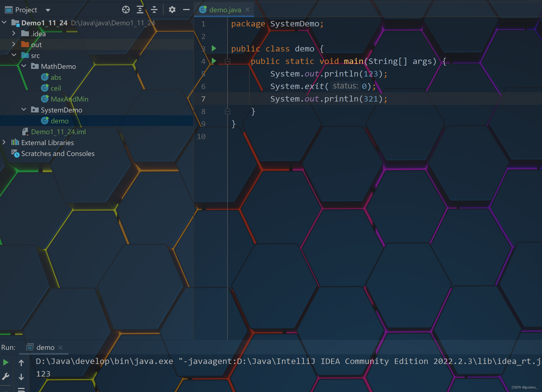
Task: Toggle the fold marker at line 4
Action: coord(228,62)
